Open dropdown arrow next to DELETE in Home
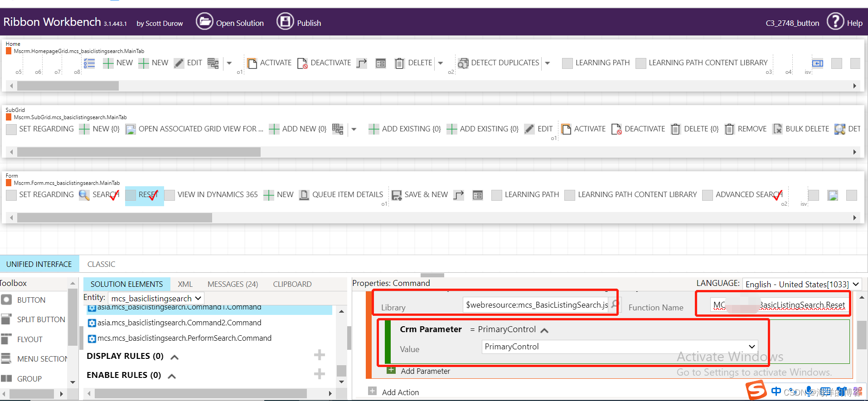 (441, 63)
